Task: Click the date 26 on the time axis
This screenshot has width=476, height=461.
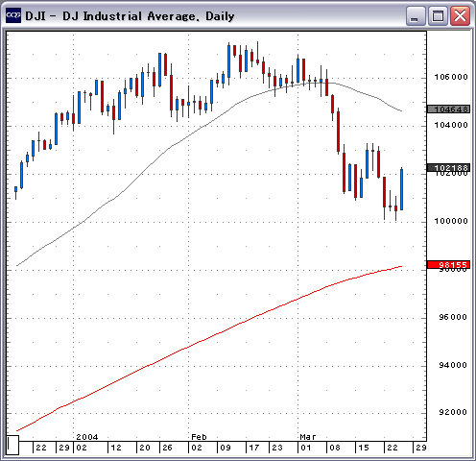Action: 168,448
